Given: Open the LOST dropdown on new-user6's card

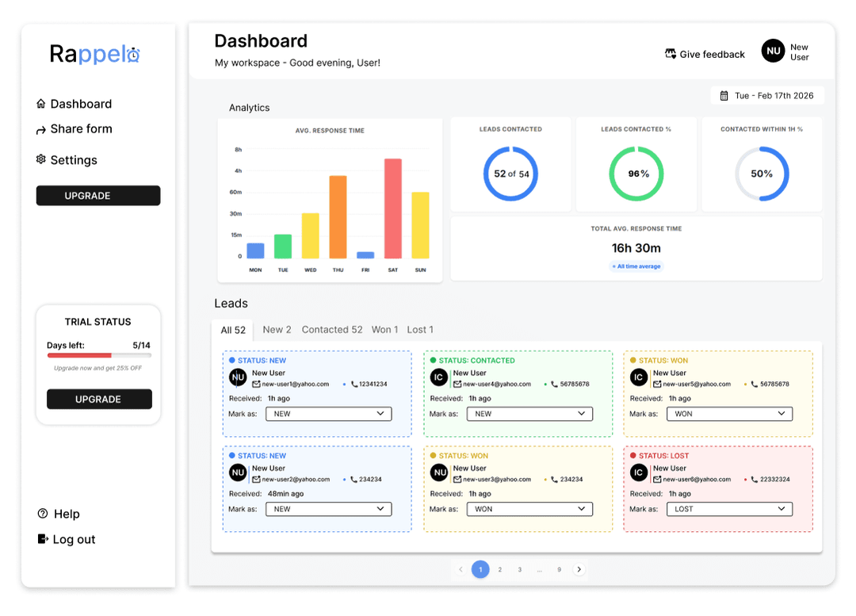Looking at the screenshot, I should (729, 509).
